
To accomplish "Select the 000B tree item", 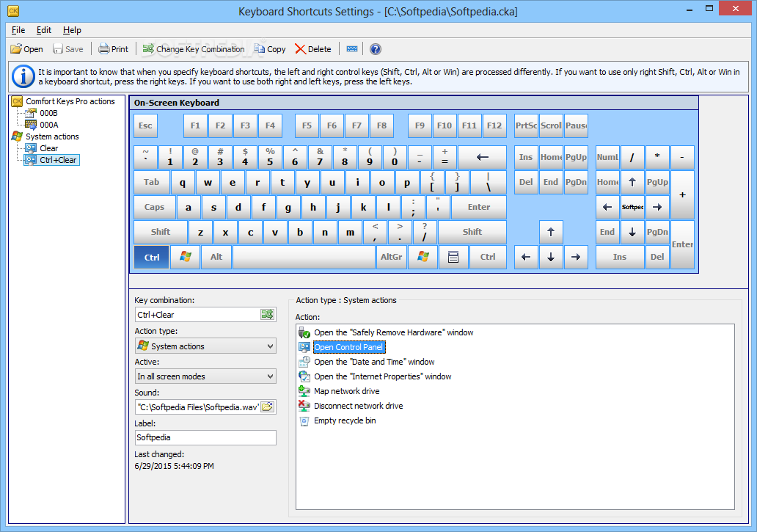I will tap(48, 113).
